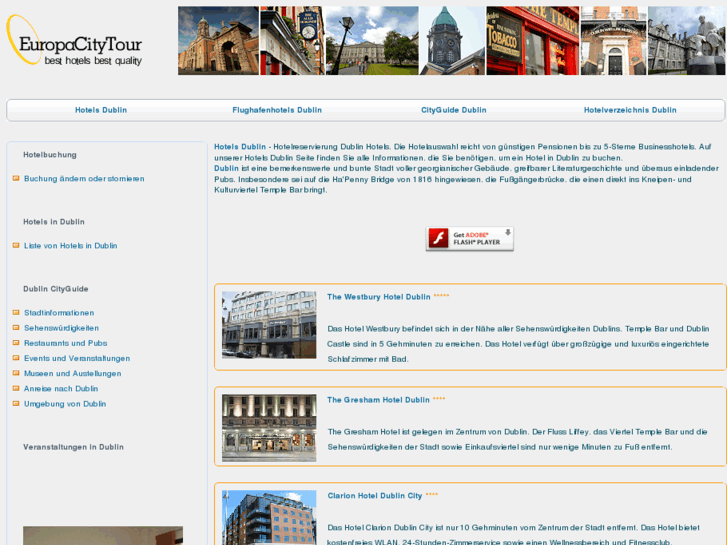Open The Westbury Hotel Dublin title link
The height and width of the screenshot is (545, 727).
coord(379,297)
